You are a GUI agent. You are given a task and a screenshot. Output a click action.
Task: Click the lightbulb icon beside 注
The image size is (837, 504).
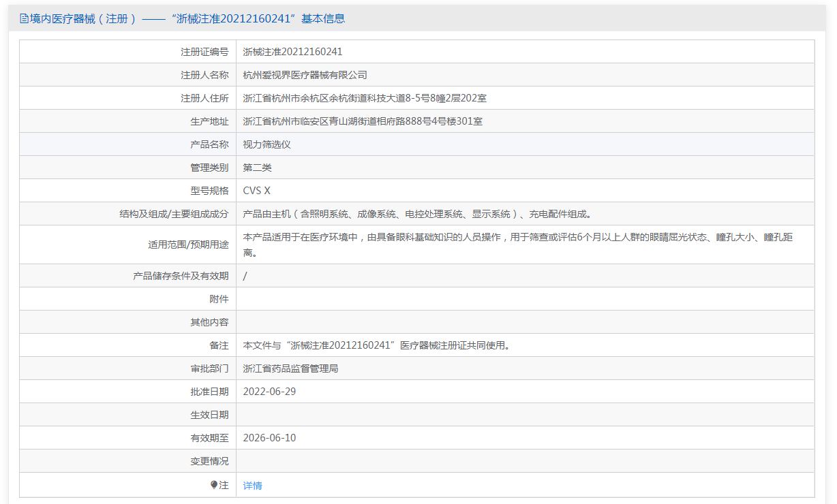click(214, 485)
